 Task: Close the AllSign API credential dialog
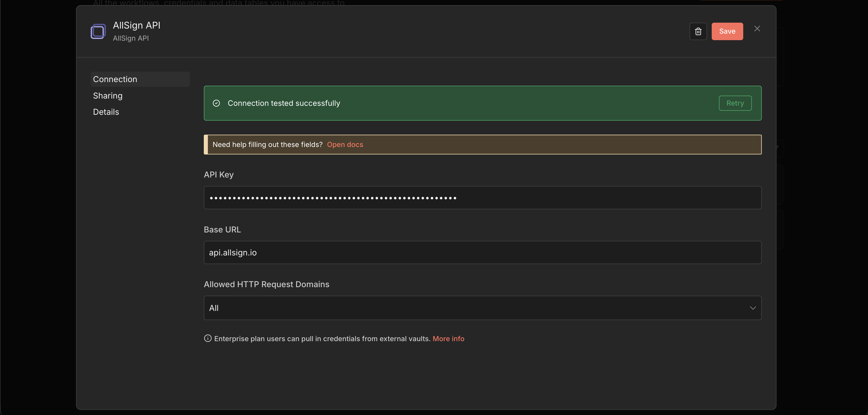tap(757, 29)
